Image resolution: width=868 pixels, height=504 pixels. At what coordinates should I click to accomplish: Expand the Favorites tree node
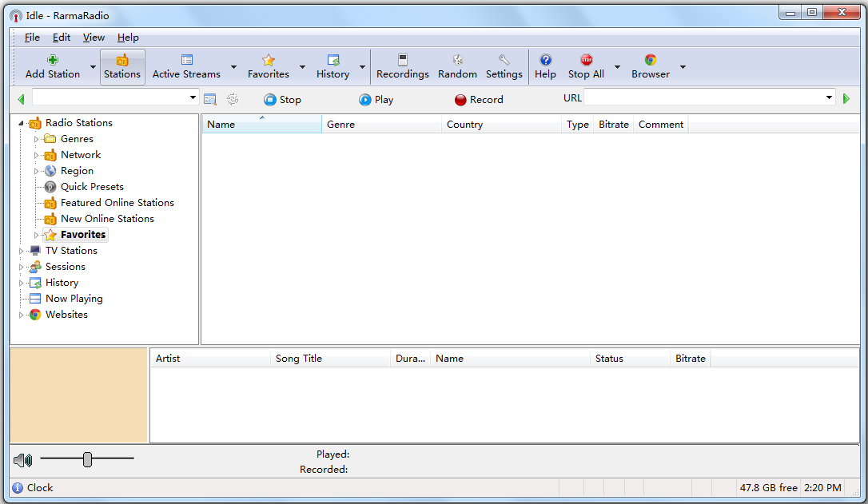pos(37,235)
